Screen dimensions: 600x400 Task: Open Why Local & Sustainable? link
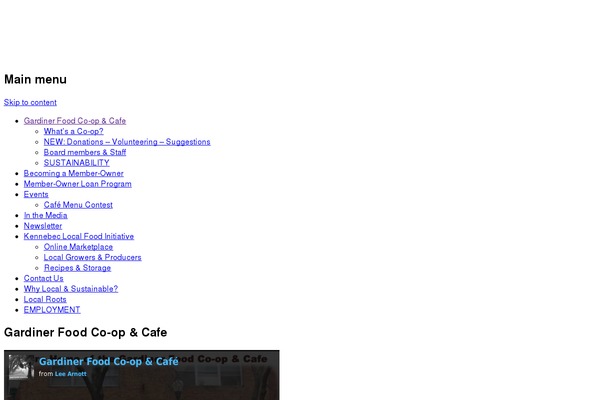71,289
